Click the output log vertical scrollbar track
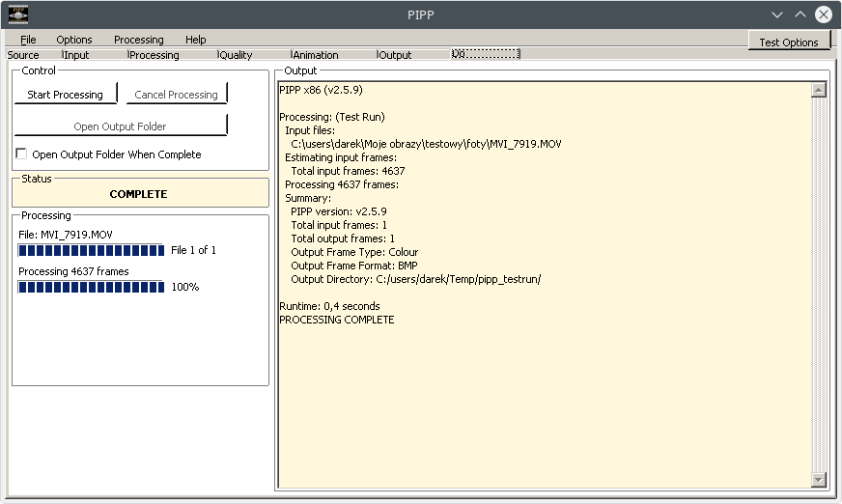The image size is (842, 504). coord(819,290)
